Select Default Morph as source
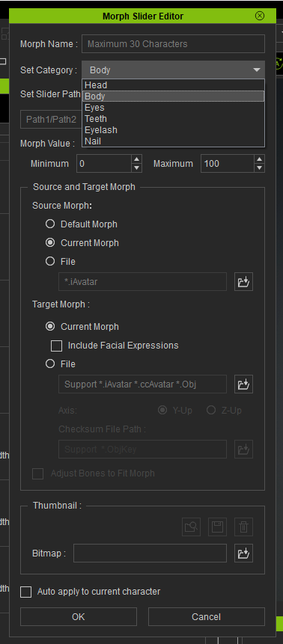This screenshot has width=283, height=644. (x=50, y=224)
